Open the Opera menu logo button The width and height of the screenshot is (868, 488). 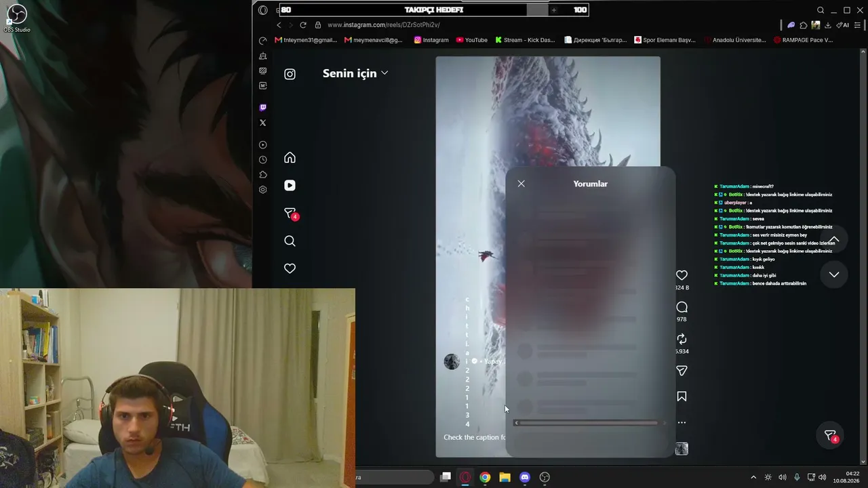[x=262, y=10]
